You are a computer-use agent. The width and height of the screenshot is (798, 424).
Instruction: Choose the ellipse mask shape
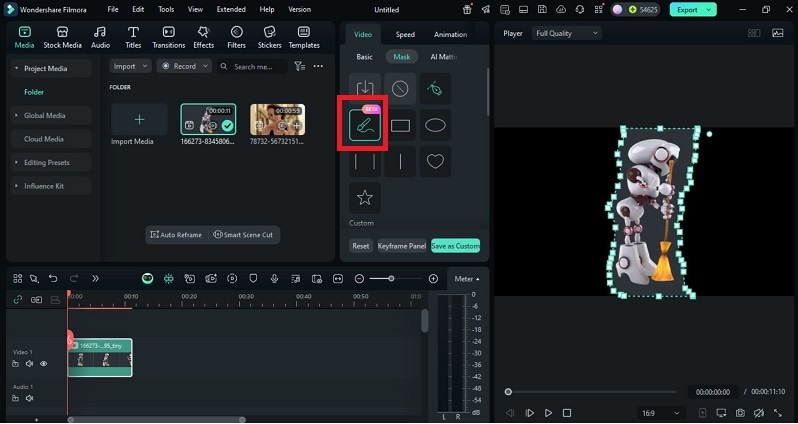(435, 125)
